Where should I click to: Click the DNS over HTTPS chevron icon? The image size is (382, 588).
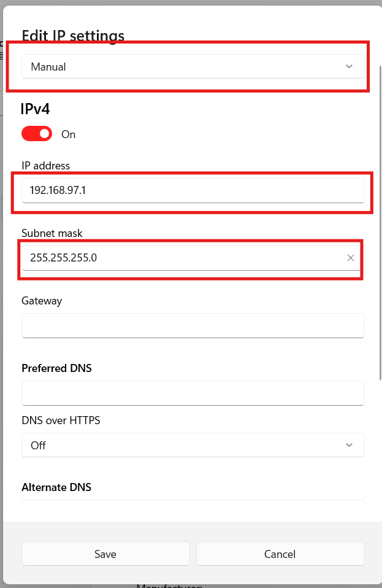coord(349,445)
